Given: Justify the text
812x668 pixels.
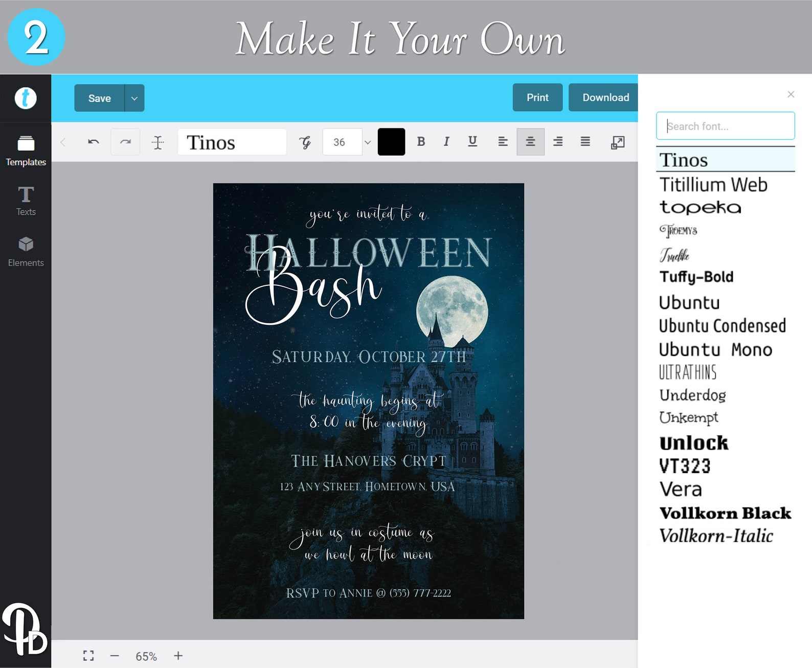Looking at the screenshot, I should coord(585,142).
